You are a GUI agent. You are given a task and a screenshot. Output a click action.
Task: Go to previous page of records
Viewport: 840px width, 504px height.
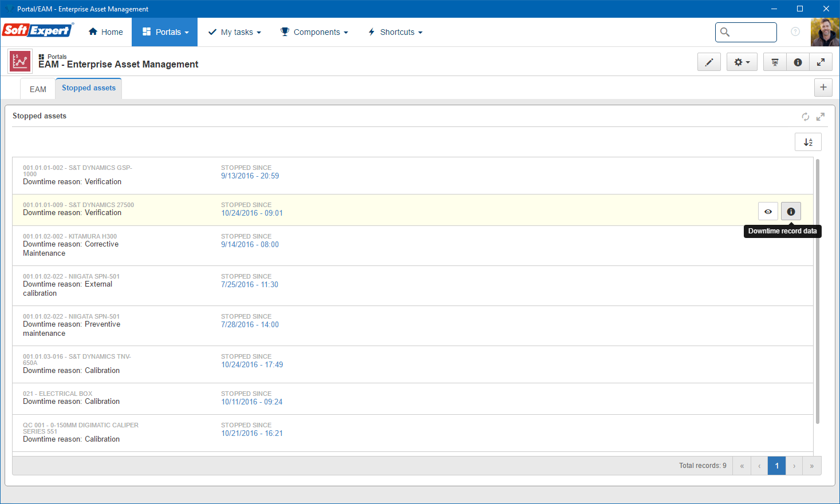[x=759, y=466]
